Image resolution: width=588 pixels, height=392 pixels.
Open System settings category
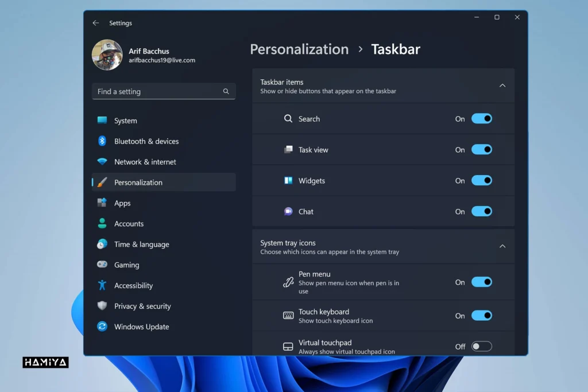pyautogui.click(x=164, y=121)
